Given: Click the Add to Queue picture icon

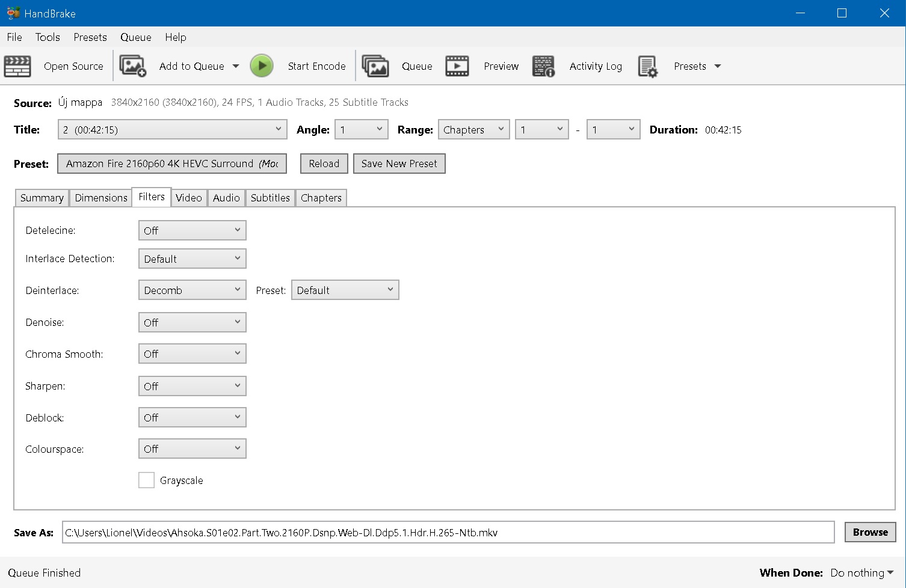Looking at the screenshot, I should (132, 66).
